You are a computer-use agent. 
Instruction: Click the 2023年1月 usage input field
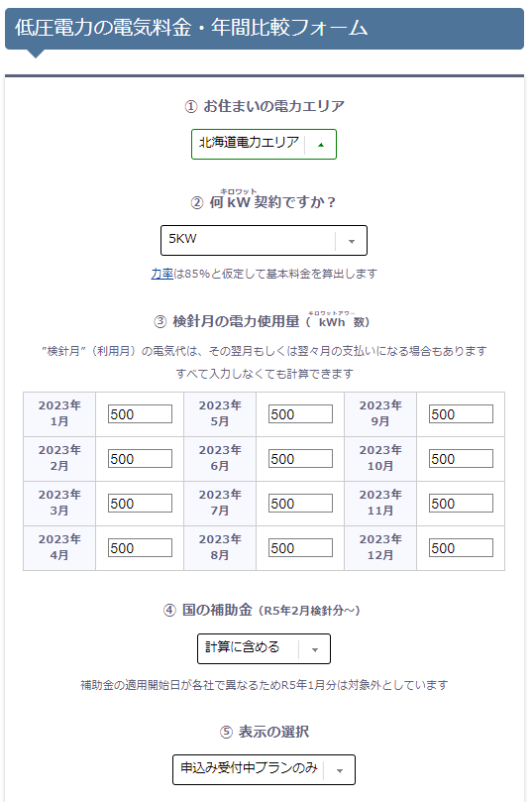pos(140,413)
